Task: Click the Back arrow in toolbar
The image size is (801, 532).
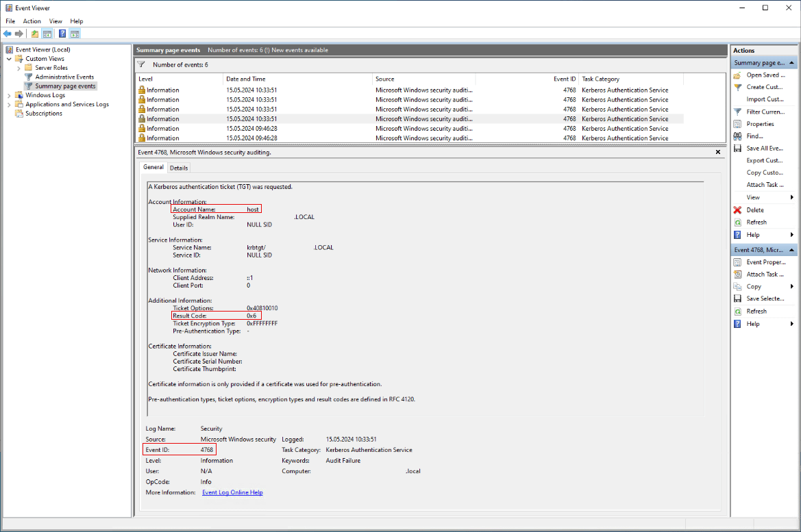Action: 7,34
